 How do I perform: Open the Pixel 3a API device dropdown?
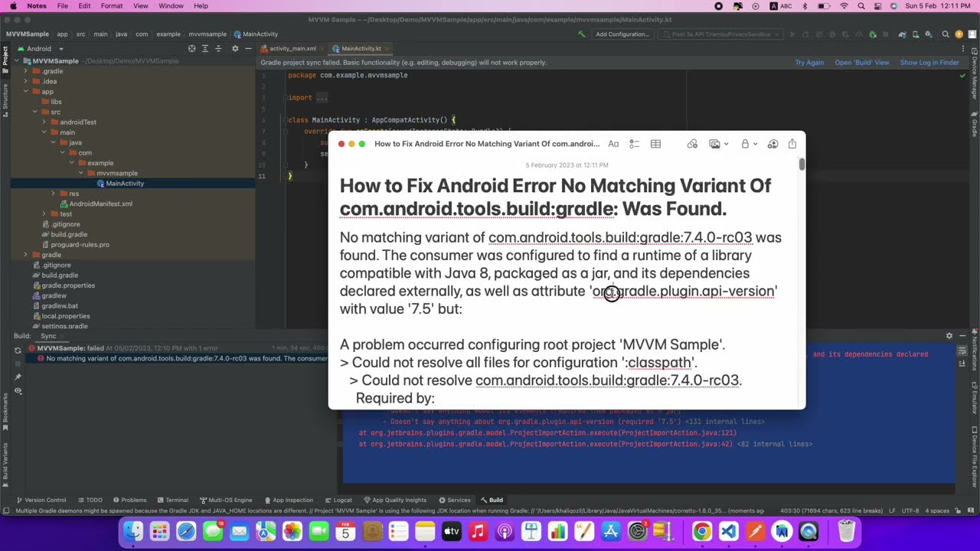point(720,34)
